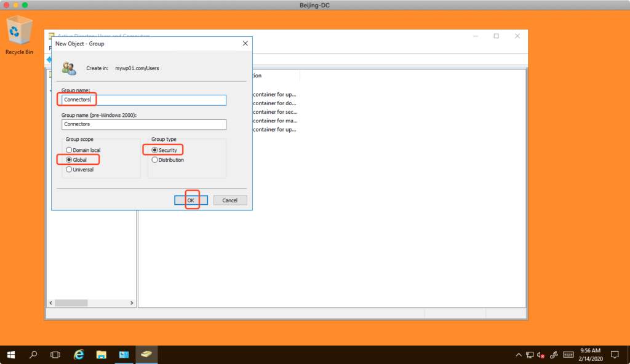Image resolution: width=630 pixels, height=364 pixels.
Task: Click the volume speaker tray icon
Action: tap(540, 355)
